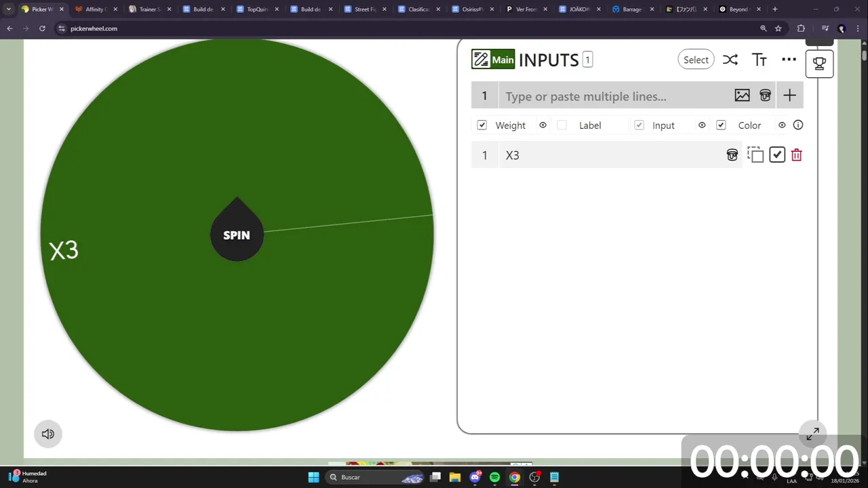
Task: Open the Humedad weather widget
Action: [x=27, y=477]
